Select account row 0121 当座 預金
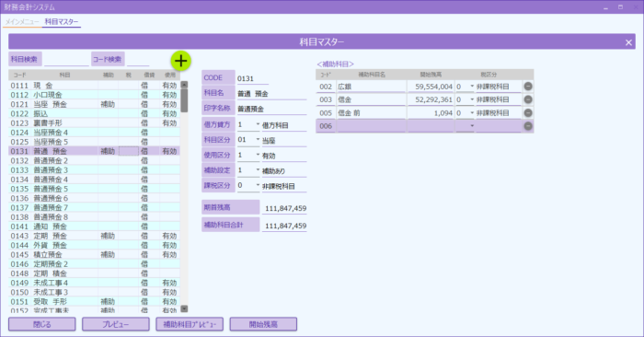The image size is (644, 337). (94, 104)
